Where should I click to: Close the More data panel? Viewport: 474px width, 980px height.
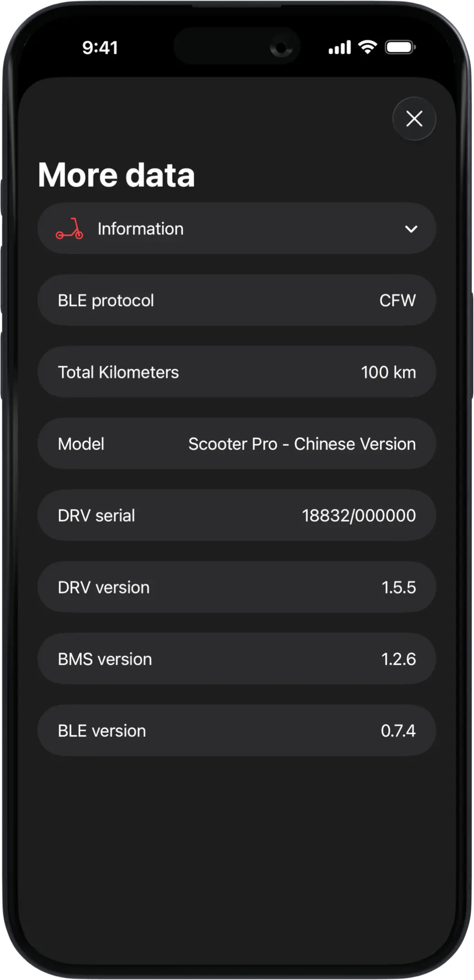pyautogui.click(x=414, y=119)
